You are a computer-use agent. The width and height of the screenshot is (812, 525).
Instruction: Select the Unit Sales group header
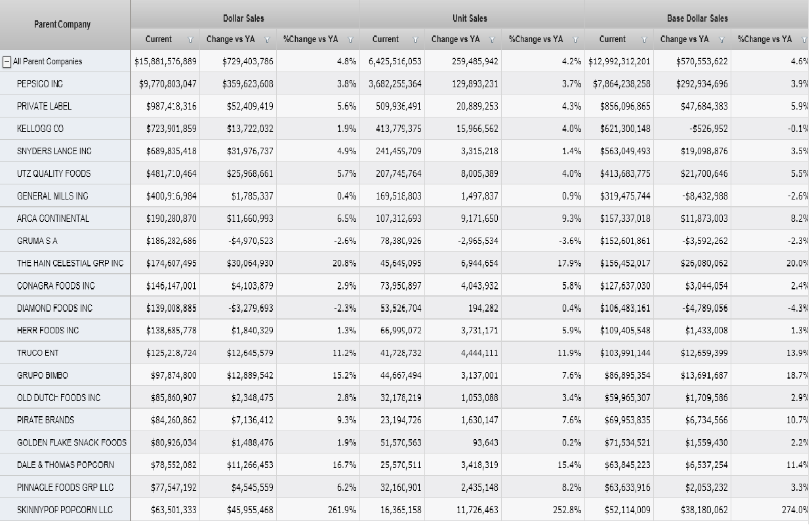470,18
